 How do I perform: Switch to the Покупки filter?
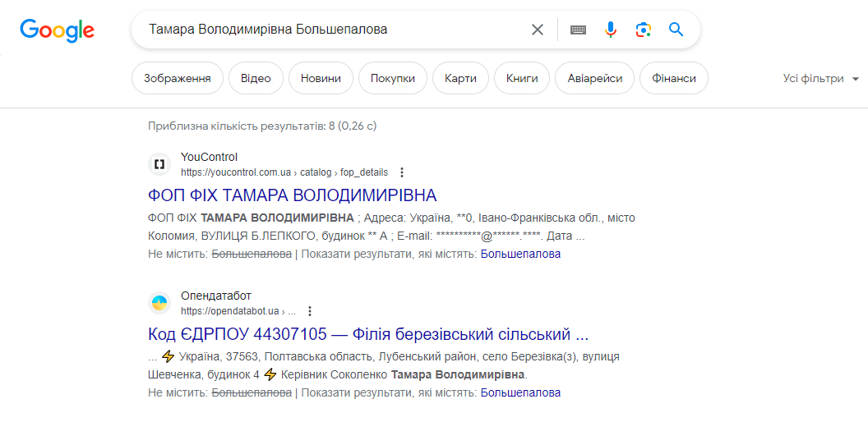[393, 79]
